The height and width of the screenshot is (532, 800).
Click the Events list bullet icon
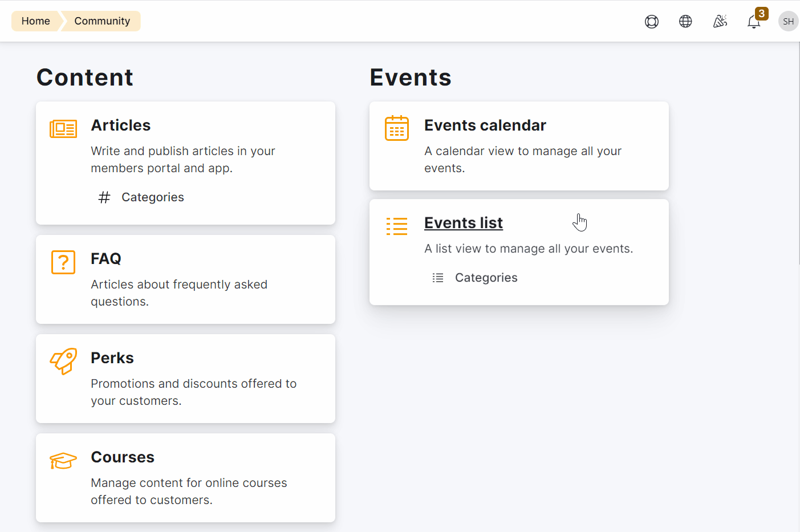pos(397,226)
